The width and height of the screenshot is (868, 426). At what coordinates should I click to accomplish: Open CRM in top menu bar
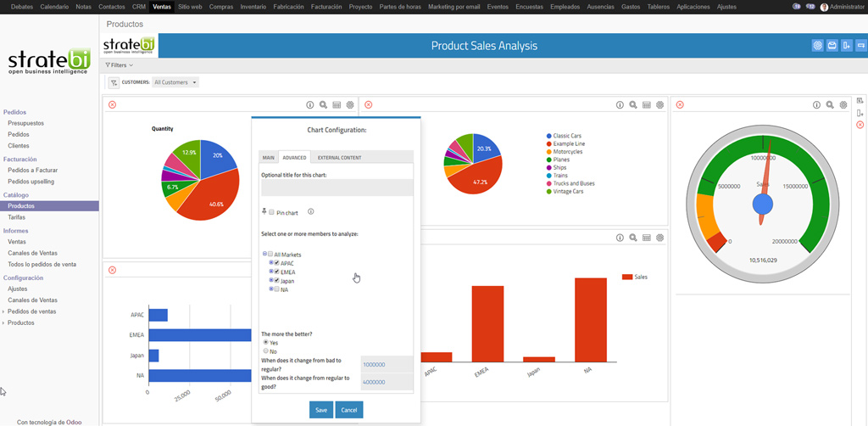pos(139,7)
